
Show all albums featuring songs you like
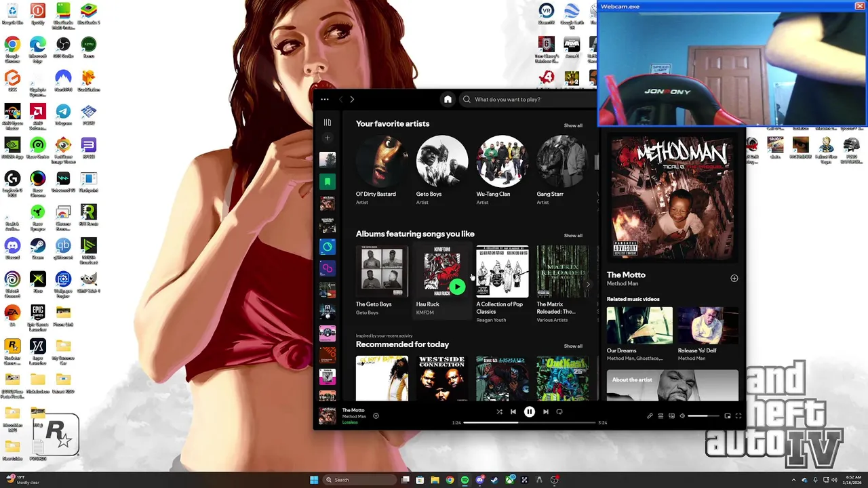pyautogui.click(x=573, y=236)
